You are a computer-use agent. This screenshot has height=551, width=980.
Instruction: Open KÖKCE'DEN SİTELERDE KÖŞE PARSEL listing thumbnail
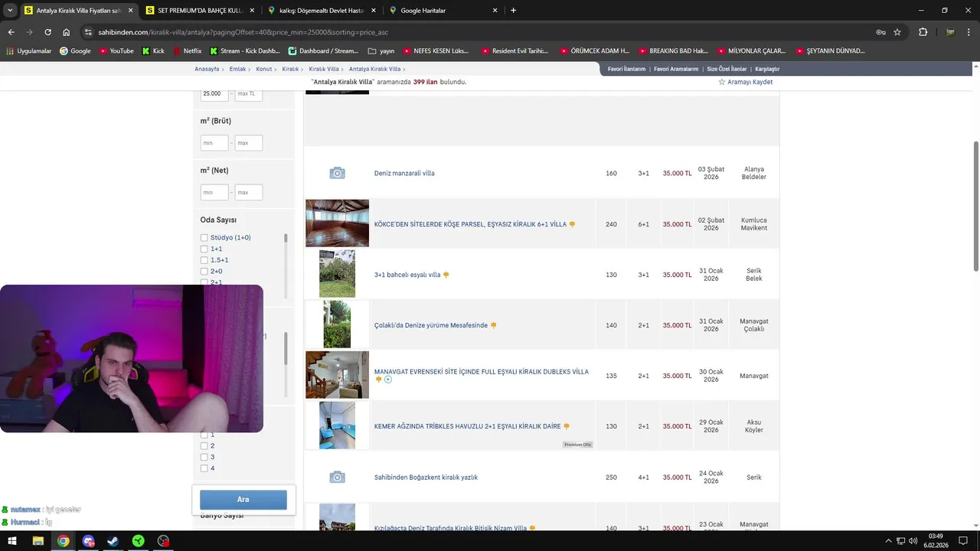337,223
